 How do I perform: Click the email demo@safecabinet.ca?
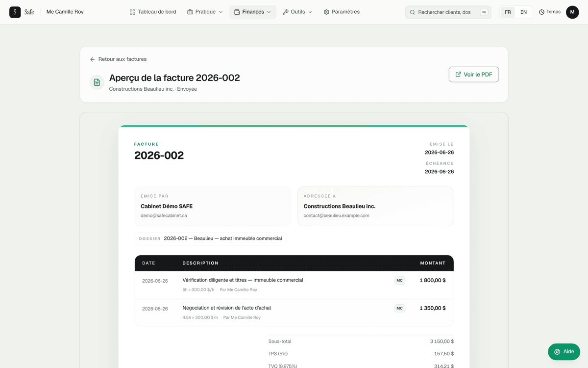[164, 215]
